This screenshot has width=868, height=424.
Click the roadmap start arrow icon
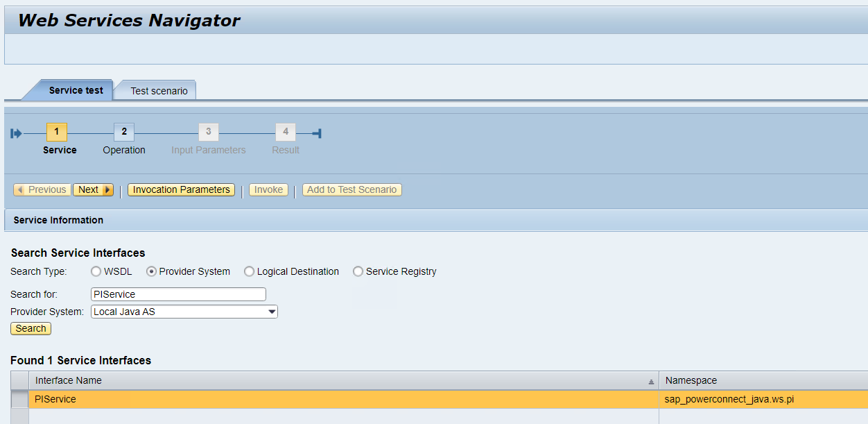click(x=16, y=133)
